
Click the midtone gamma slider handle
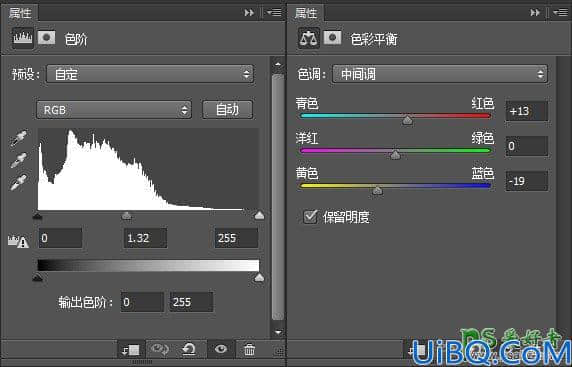click(x=127, y=216)
